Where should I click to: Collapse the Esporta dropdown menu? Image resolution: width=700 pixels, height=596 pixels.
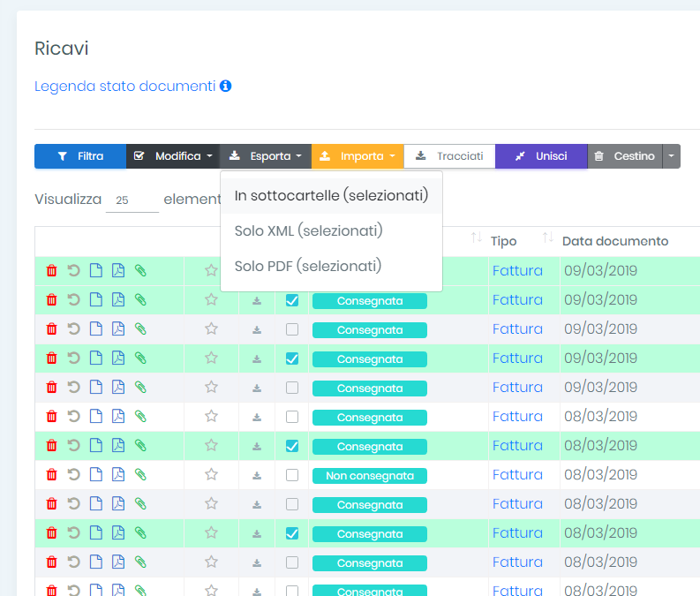tap(265, 156)
